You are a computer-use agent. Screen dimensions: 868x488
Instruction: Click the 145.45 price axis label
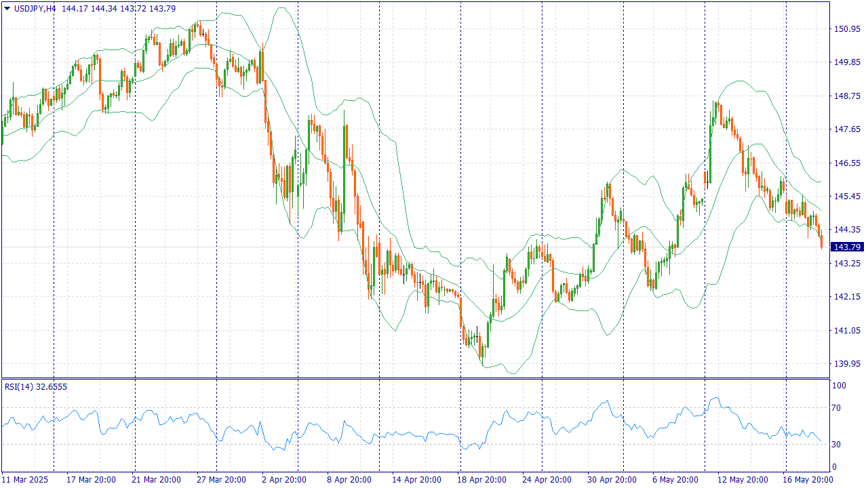[847, 197]
